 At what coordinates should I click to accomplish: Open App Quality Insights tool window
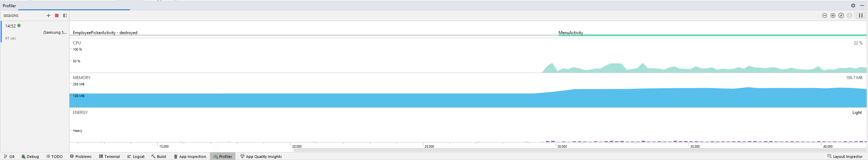261,157
